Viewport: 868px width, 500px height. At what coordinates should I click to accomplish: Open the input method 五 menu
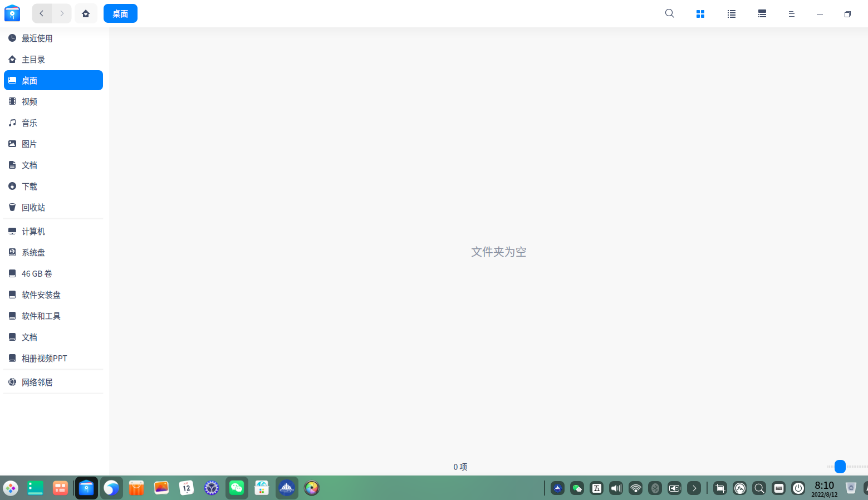pyautogui.click(x=596, y=488)
